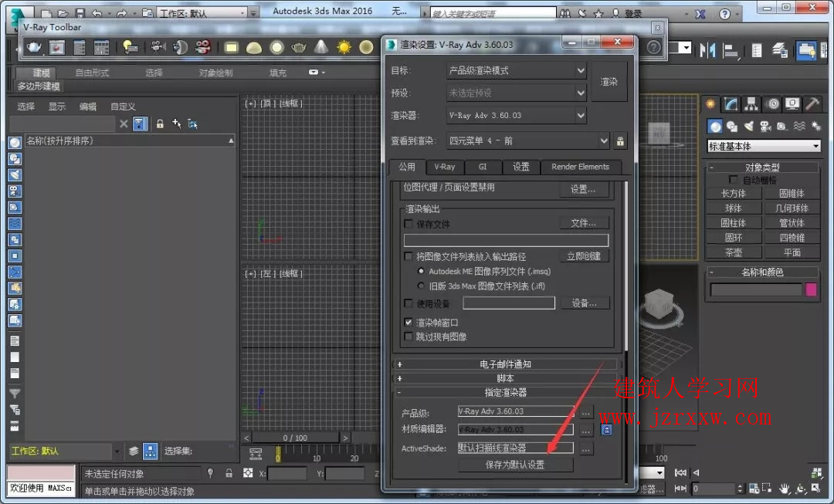Create a V-Ray mesh light teapot
This screenshot has height=504, width=834.
click(299, 48)
